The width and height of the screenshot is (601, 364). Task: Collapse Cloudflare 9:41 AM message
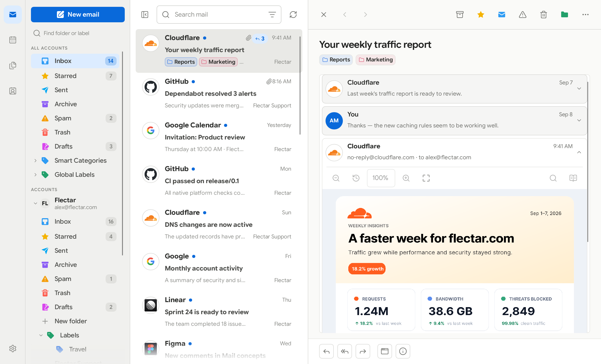tap(579, 152)
